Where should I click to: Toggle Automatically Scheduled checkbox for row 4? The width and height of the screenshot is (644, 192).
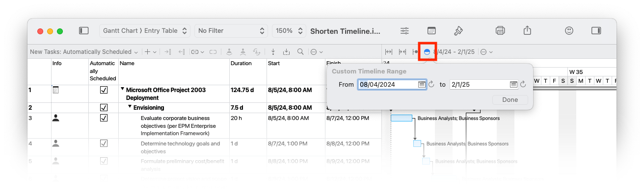point(104,143)
